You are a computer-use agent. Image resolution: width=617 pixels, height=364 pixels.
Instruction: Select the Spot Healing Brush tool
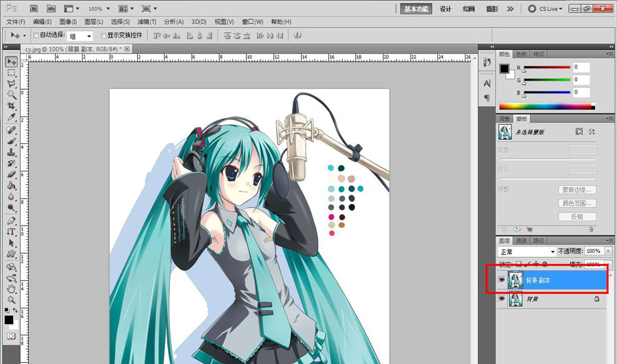point(12,130)
